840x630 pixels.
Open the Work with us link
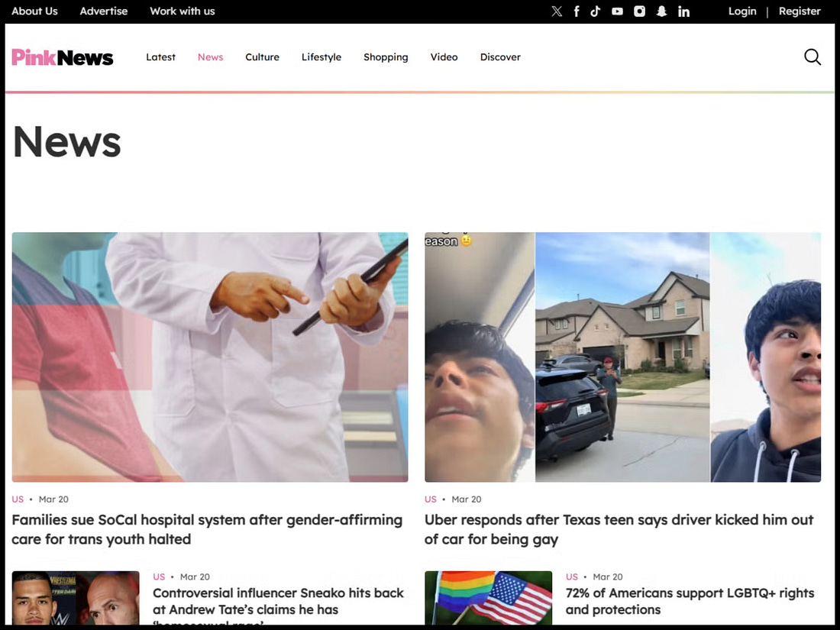tap(183, 11)
